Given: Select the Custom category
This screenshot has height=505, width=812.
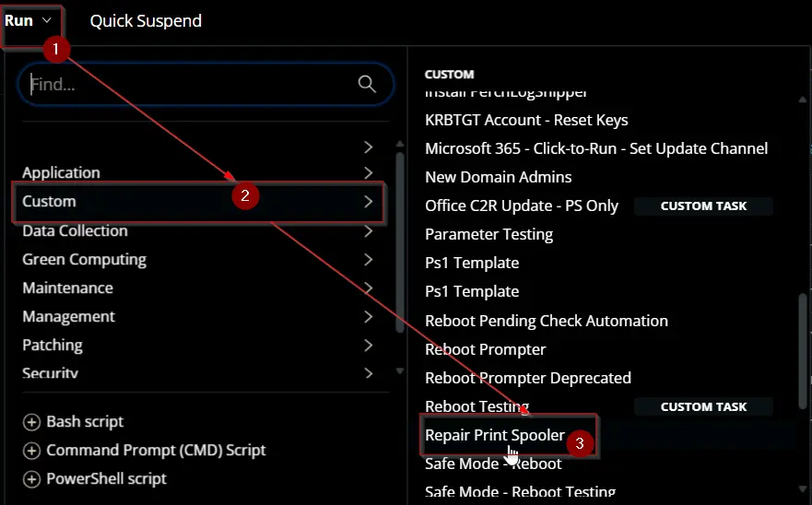Looking at the screenshot, I should (x=198, y=202).
